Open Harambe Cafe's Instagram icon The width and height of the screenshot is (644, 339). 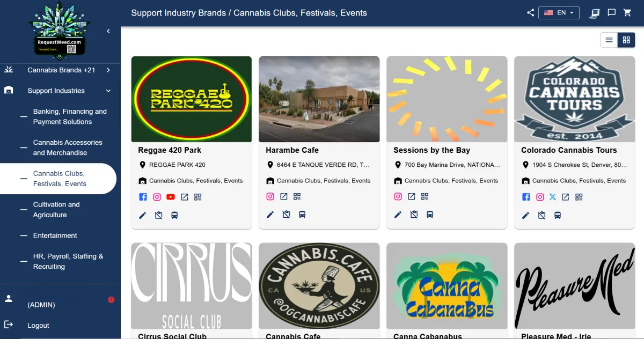[270, 197]
